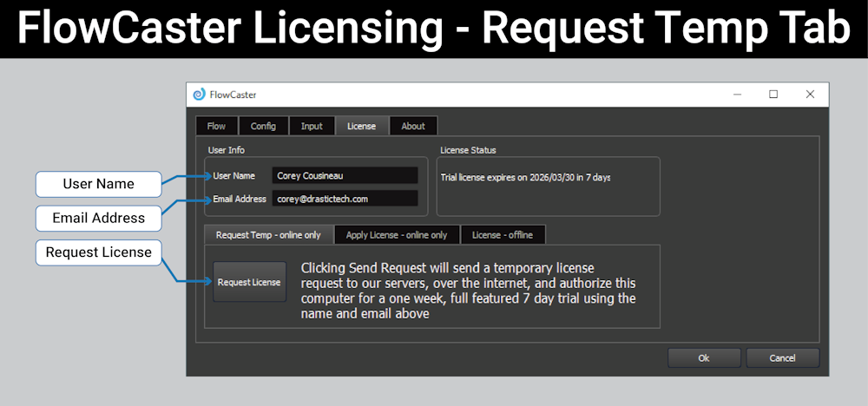Close the FlowCaster window

[810, 95]
